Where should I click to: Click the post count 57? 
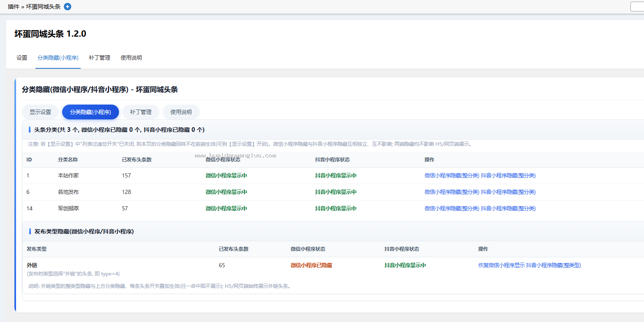(125, 208)
